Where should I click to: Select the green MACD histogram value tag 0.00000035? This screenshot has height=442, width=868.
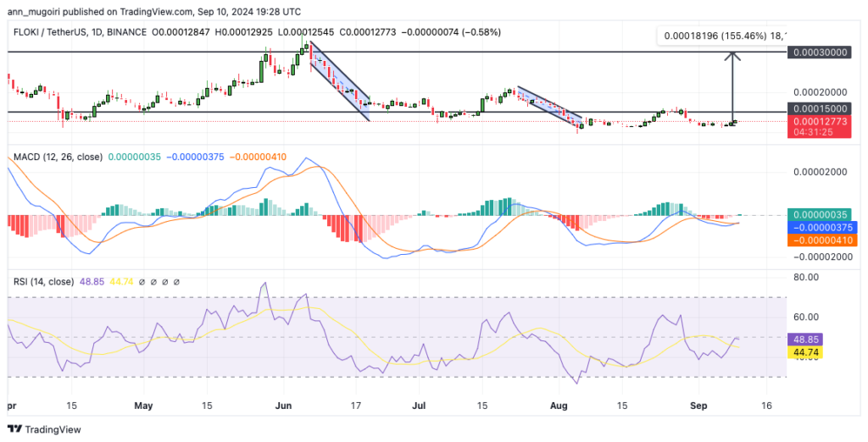[x=821, y=214]
